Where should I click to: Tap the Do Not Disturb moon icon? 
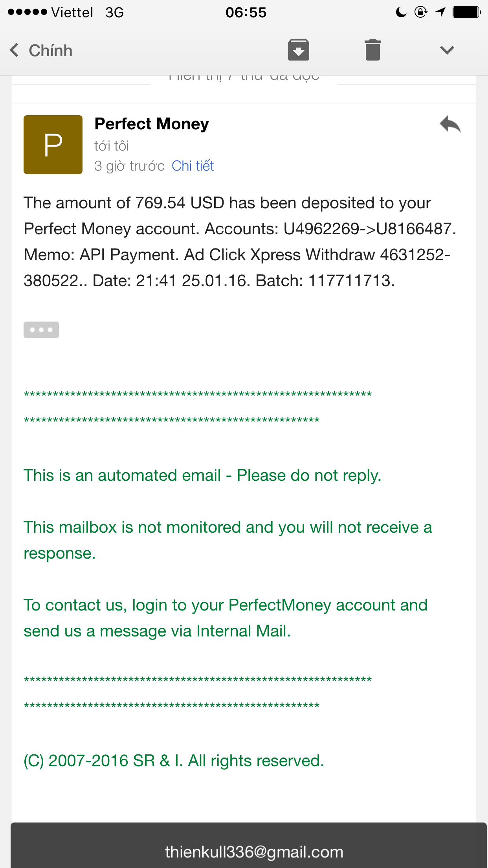401,12
